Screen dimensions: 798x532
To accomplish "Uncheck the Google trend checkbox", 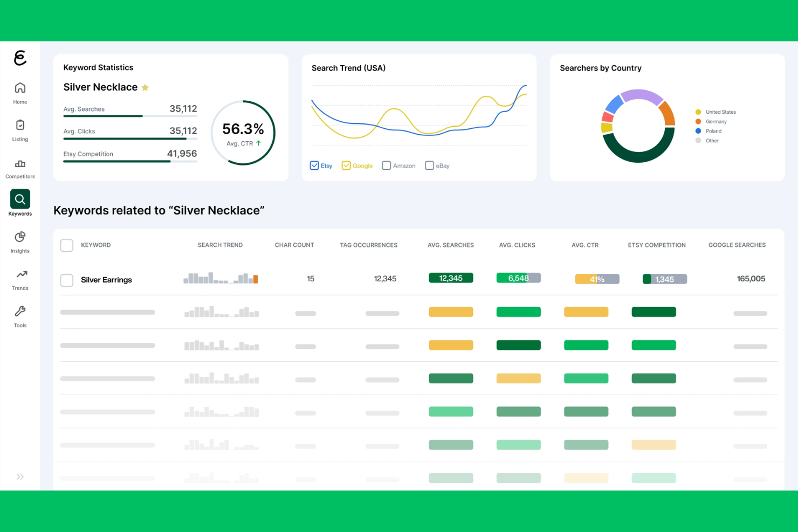I will (346, 165).
